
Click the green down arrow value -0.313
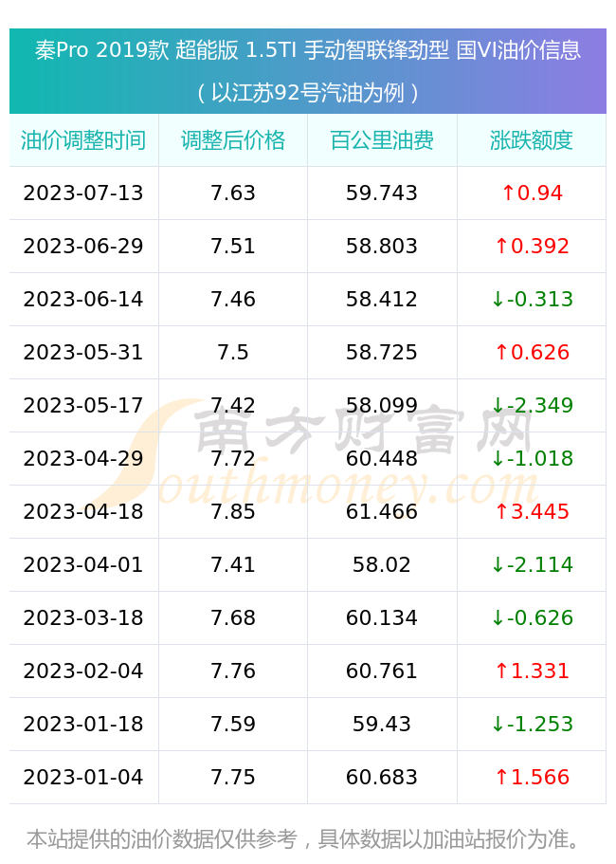(533, 299)
